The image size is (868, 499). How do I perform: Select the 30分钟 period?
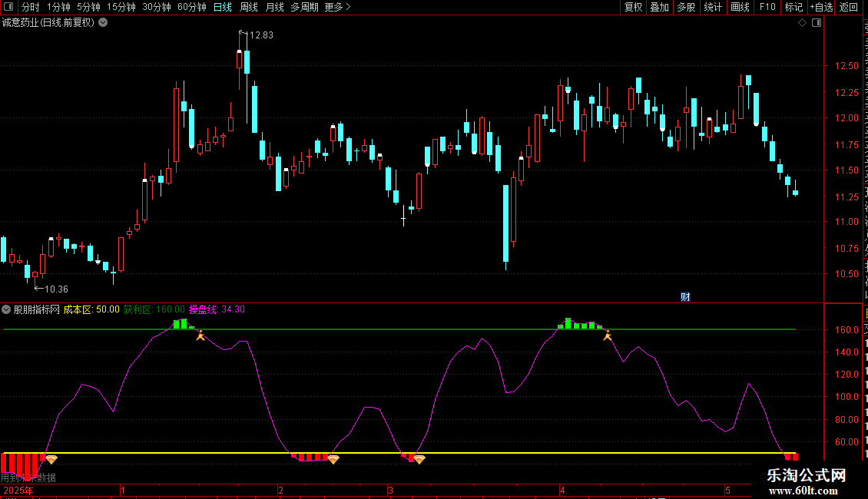click(x=157, y=7)
